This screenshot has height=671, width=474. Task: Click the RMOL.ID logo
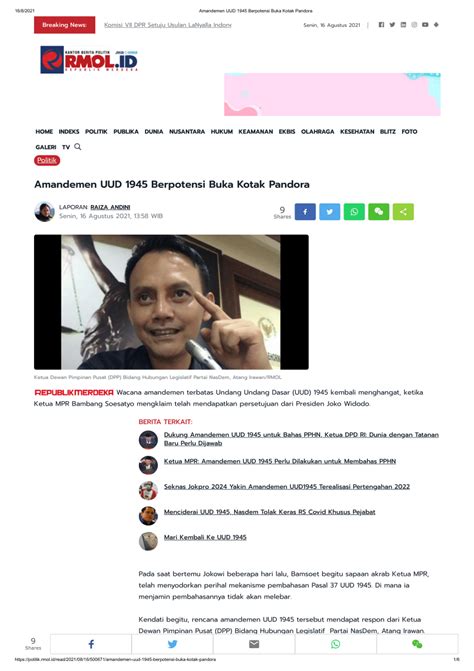[x=89, y=60]
